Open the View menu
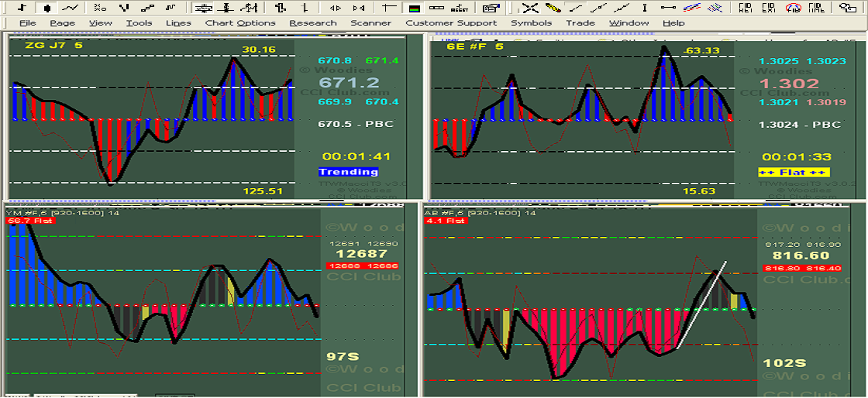 pyautogui.click(x=100, y=23)
